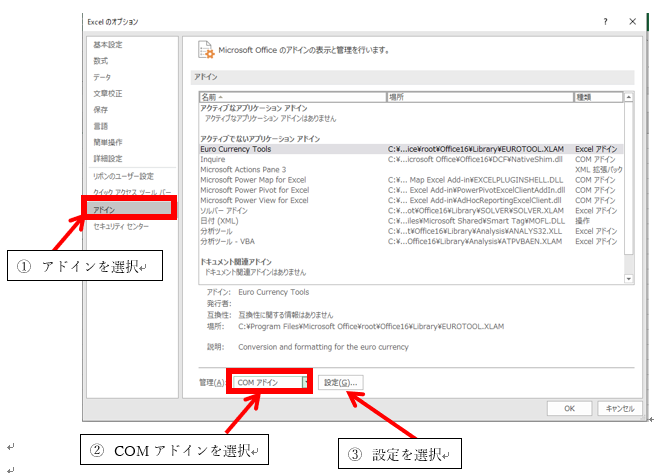Confirm with the OK button
Screen dimensions: 654x473
[569, 408]
